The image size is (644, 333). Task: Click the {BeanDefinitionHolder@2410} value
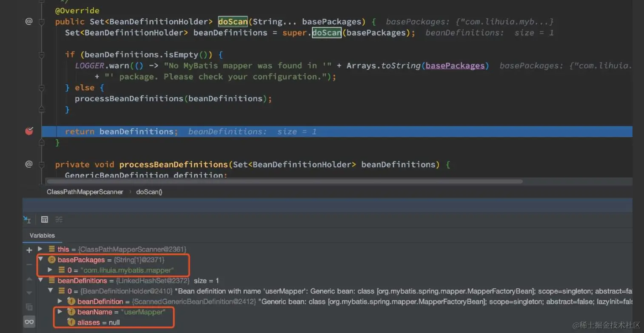point(126,291)
